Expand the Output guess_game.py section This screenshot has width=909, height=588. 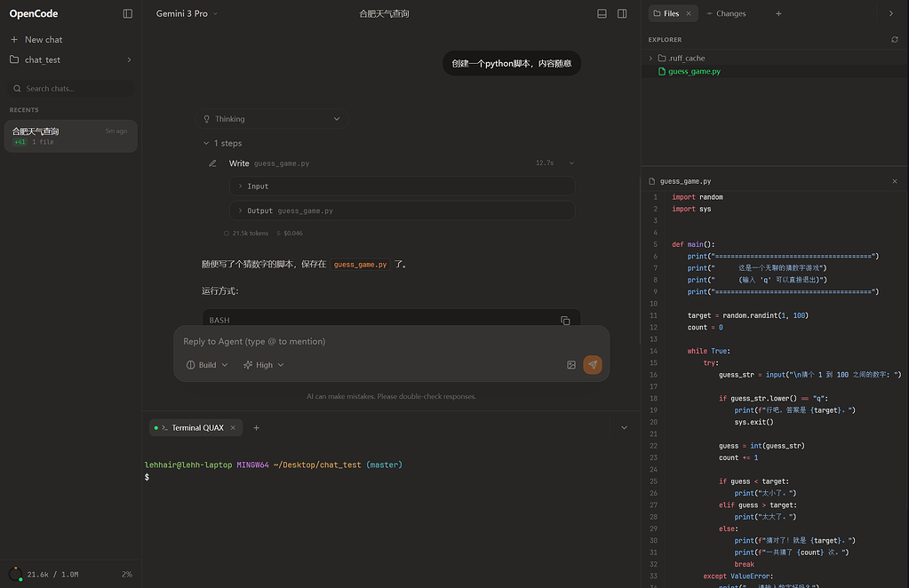(x=403, y=211)
